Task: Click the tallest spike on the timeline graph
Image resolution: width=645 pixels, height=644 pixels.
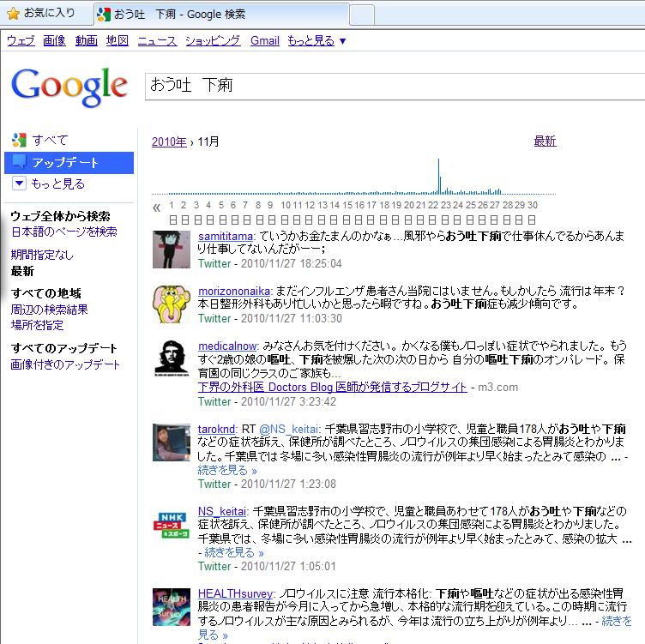Action: pyautogui.click(x=438, y=176)
